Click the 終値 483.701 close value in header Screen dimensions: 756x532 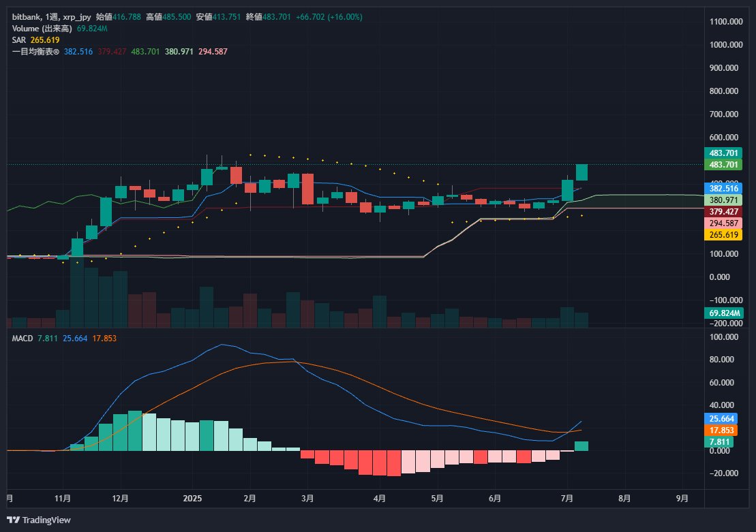point(268,17)
